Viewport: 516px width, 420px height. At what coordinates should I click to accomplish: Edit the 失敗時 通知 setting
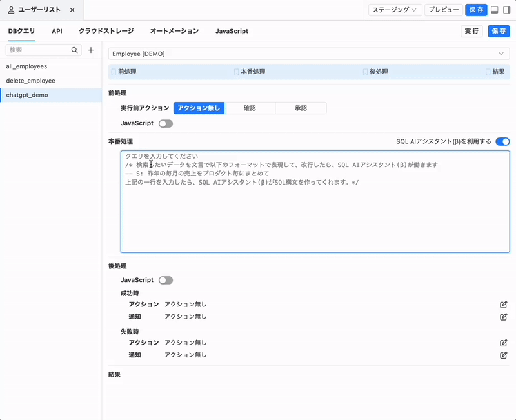(504, 355)
